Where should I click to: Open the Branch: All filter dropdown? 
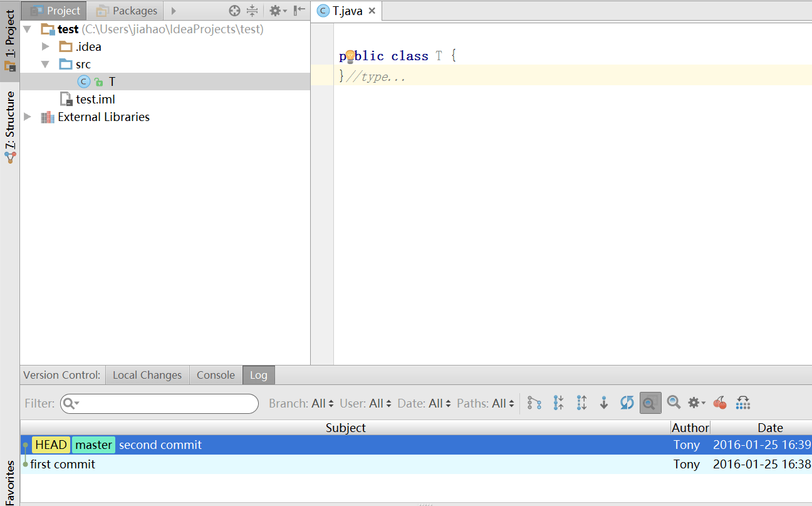pyautogui.click(x=301, y=403)
